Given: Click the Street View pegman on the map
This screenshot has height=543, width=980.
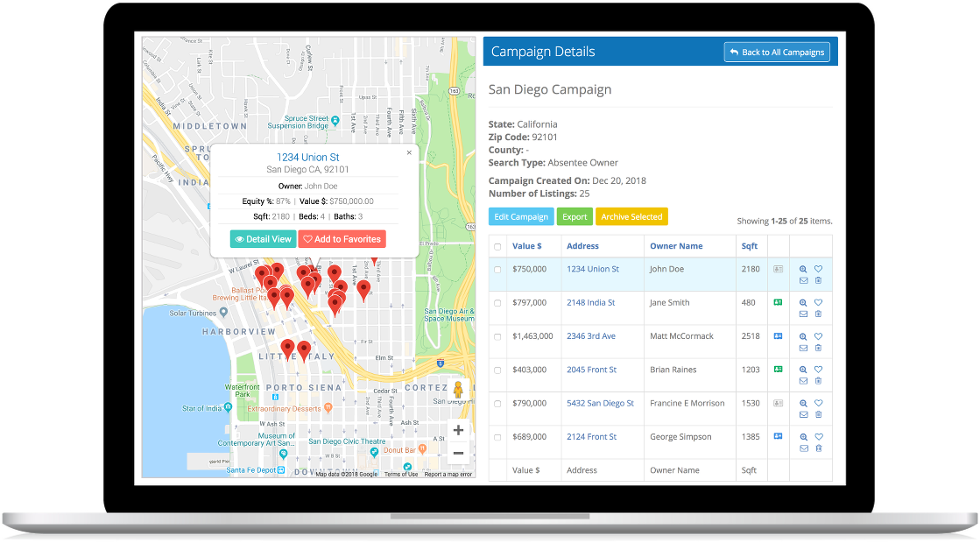Looking at the screenshot, I should tap(457, 390).
